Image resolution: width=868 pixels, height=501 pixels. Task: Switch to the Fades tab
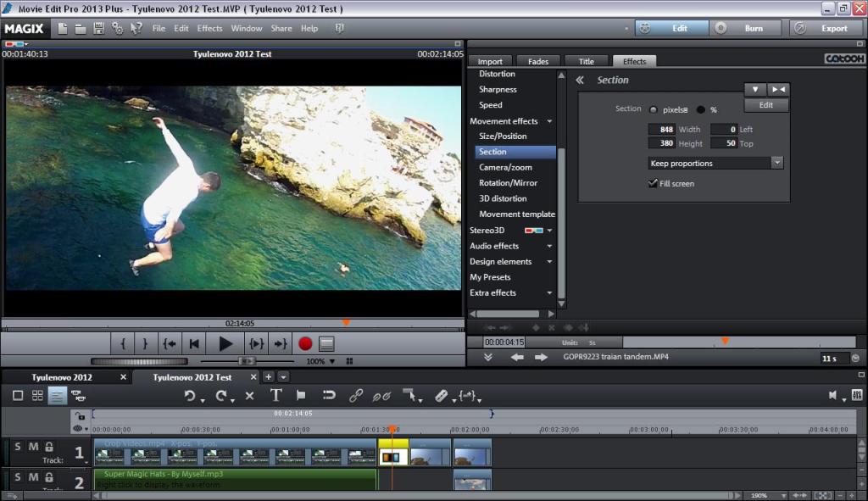tap(537, 61)
